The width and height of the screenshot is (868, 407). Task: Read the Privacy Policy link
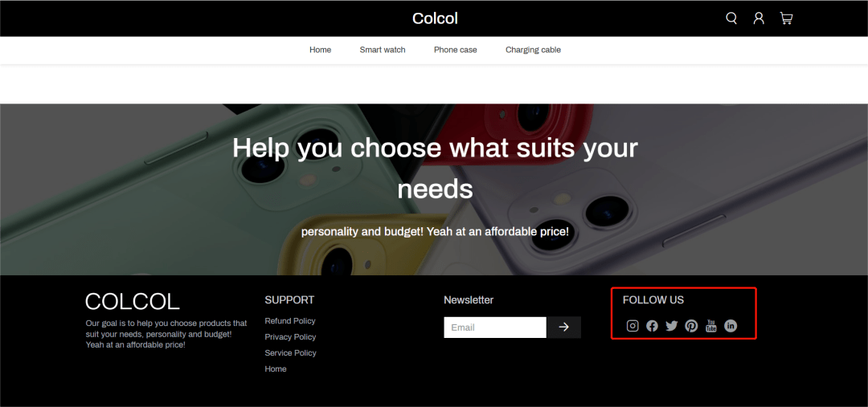tap(290, 337)
